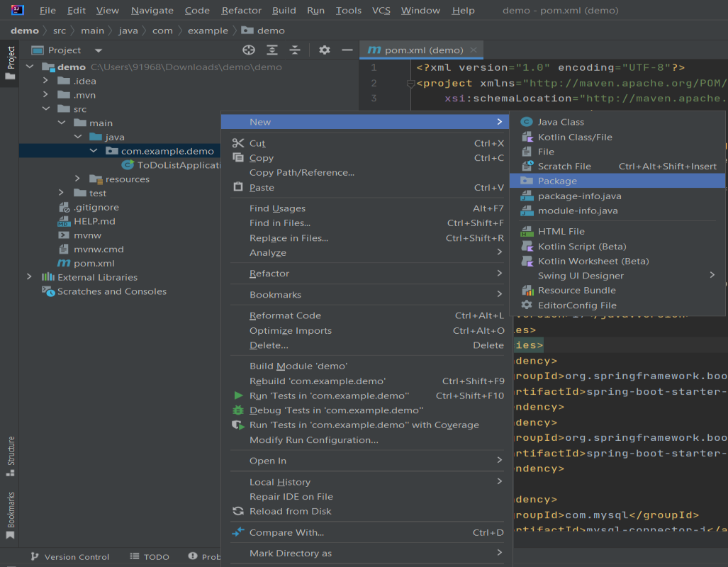This screenshot has width=728, height=567.
Task: Click Rebuild 'com.example.demo'
Action: coord(366,381)
